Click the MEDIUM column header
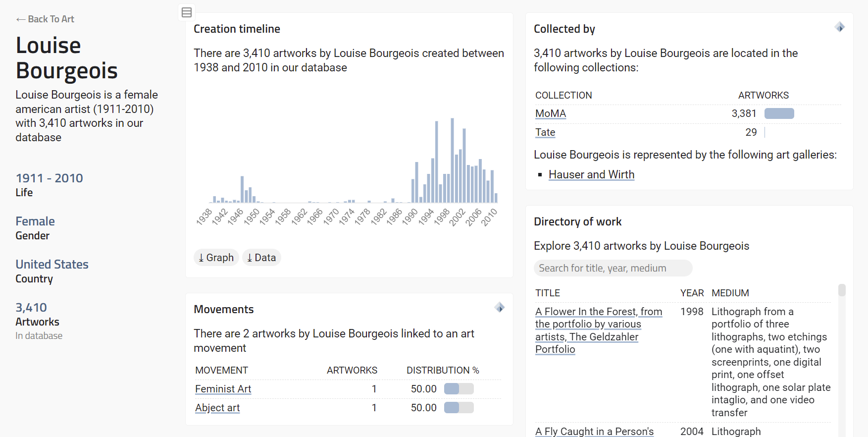 pyautogui.click(x=730, y=293)
